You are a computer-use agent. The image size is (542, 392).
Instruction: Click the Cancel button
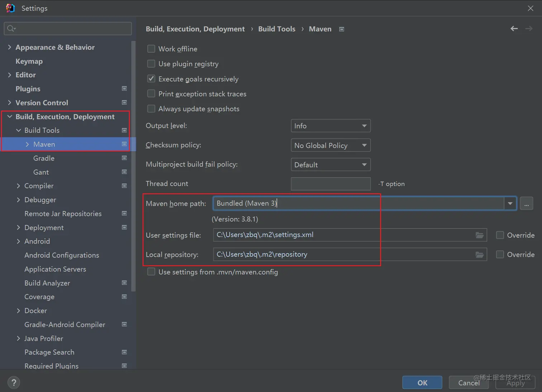[469, 383]
